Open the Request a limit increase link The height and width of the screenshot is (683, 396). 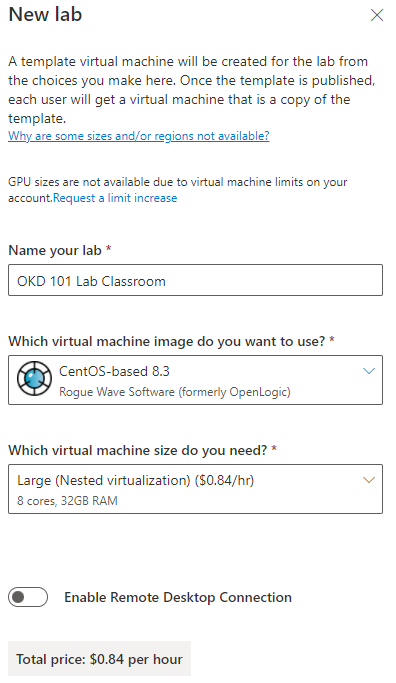(115, 198)
